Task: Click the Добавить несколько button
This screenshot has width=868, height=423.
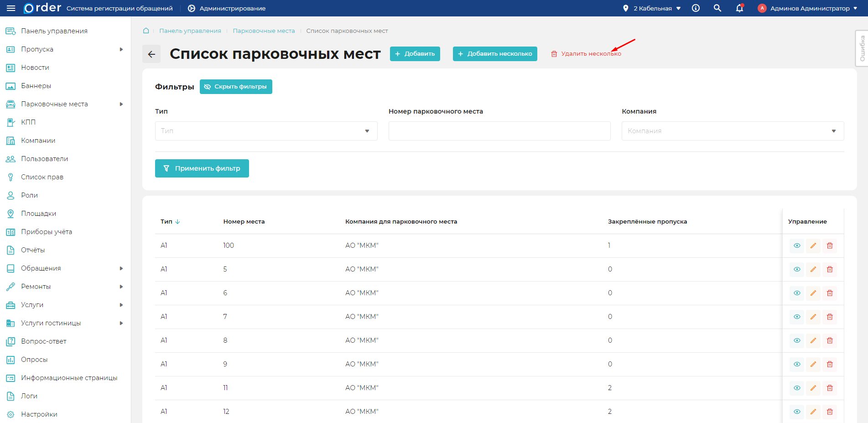Action: [x=495, y=54]
